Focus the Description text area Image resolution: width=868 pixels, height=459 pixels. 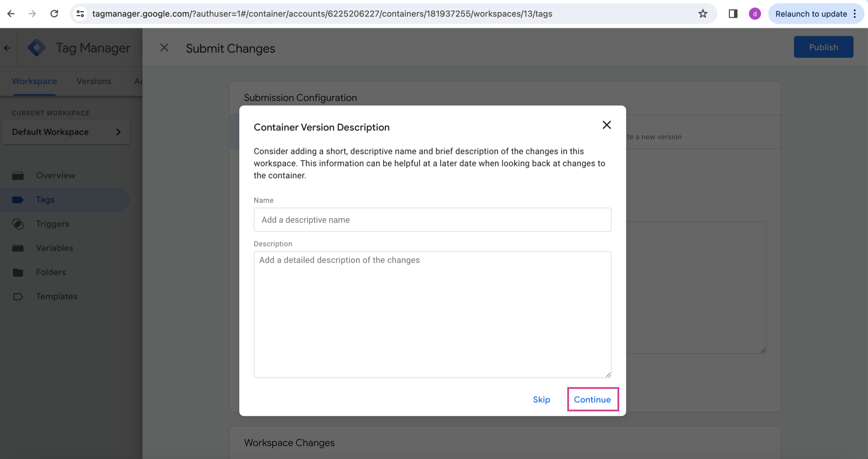coord(432,314)
